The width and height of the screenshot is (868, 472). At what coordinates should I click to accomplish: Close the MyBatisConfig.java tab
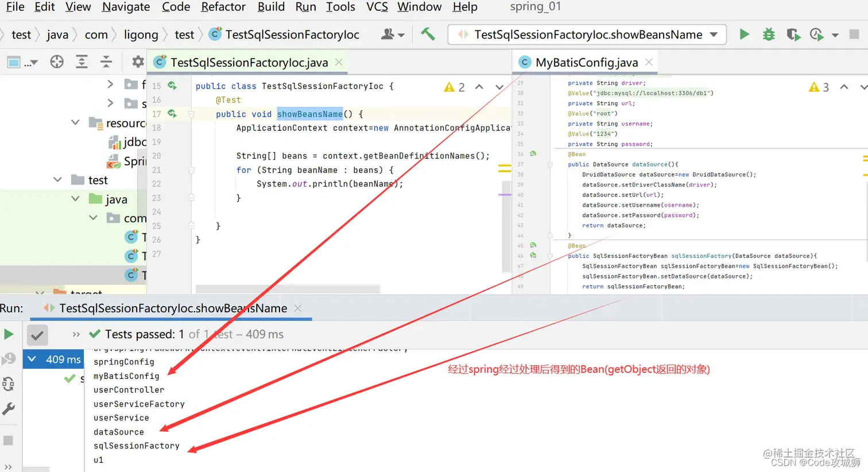(649, 62)
